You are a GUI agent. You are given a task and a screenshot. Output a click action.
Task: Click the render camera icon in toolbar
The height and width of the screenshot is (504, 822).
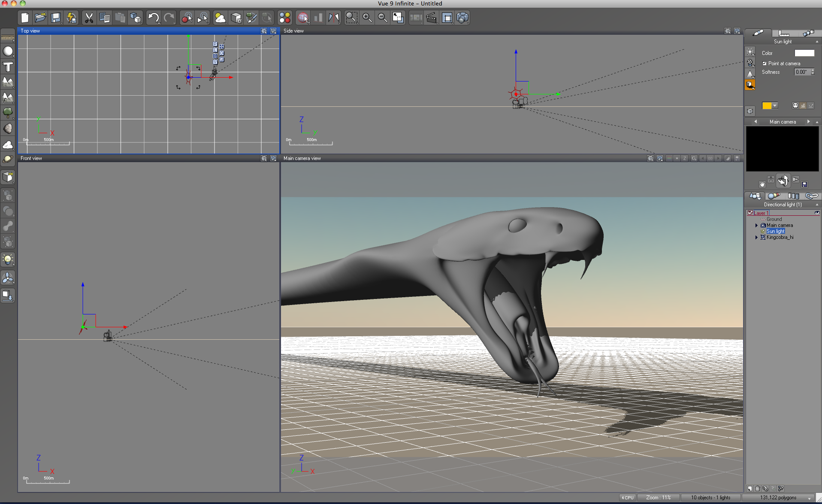point(462,18)
